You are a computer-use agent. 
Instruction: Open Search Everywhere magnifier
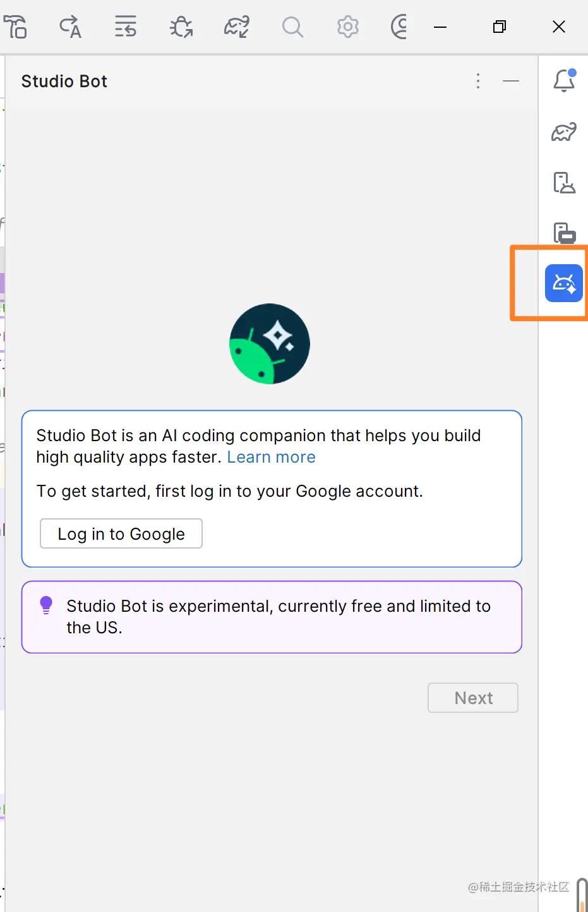292,27
